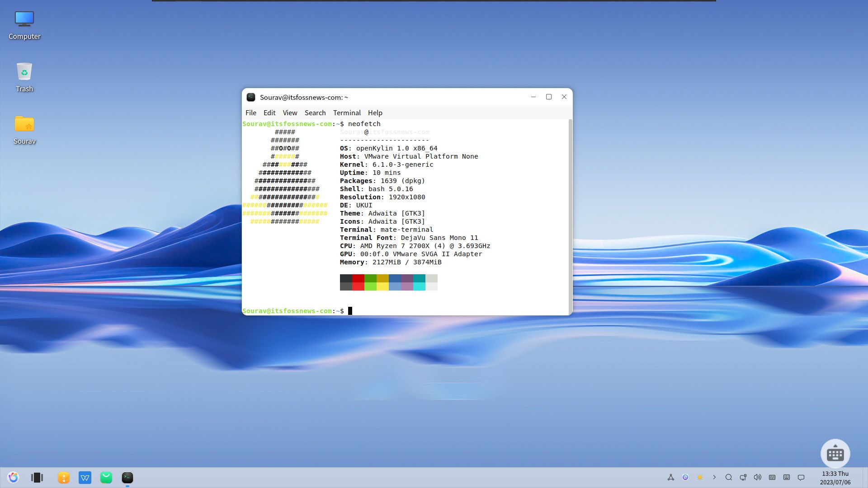Image resolution: width=868 pixels, height=488 pixels.
Task: Expand hidden tray icons with the chevron
Action: coord(714,477)
